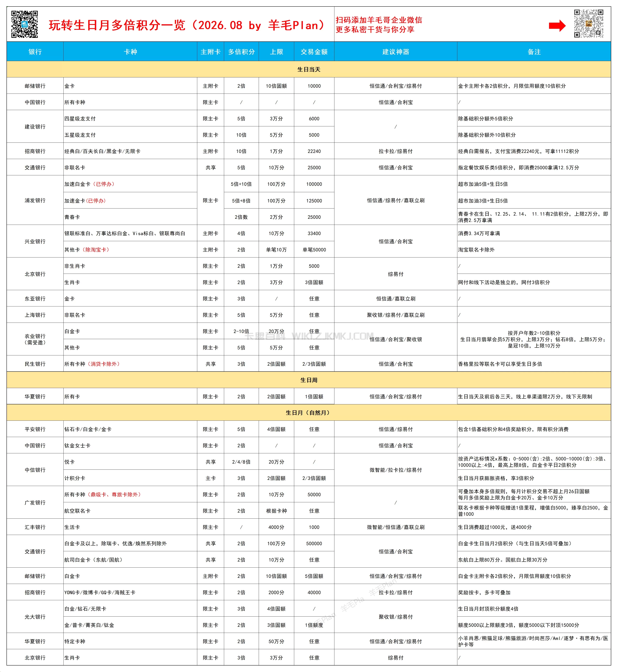Viewport: 617px width, 672px height.
Task: Select the "青春卡" card cell
Action: 130,217
